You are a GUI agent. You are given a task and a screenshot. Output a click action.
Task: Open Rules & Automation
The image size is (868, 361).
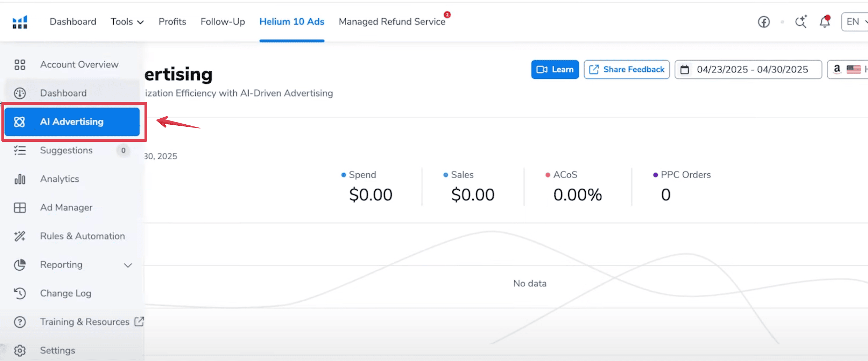(82, 236)
